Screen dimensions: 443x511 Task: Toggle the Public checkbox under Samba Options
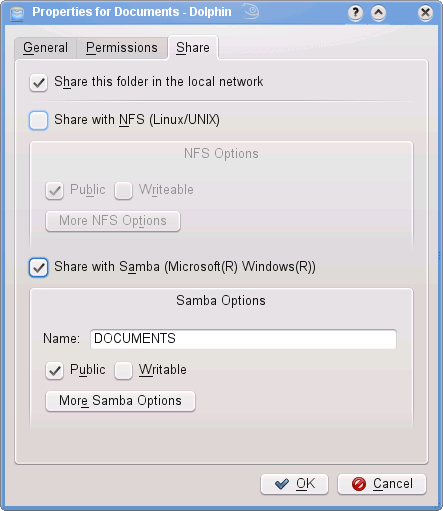coord(54,370)
